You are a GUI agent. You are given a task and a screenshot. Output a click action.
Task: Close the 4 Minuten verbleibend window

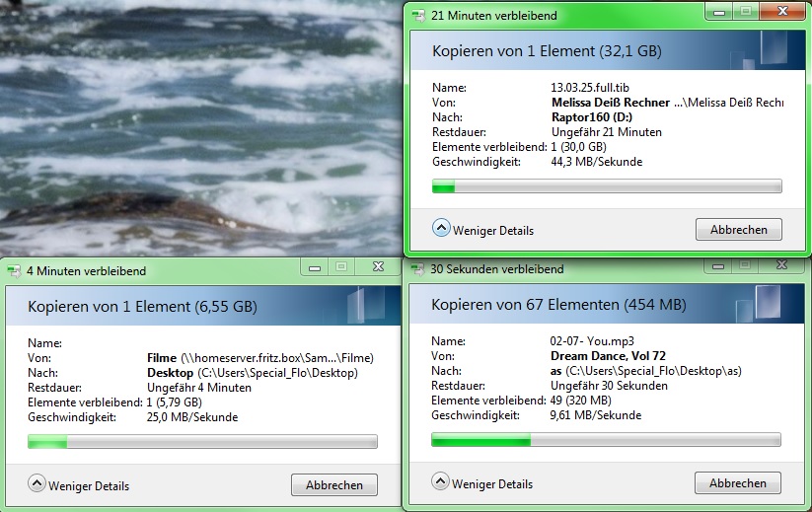tap(378, 267)
